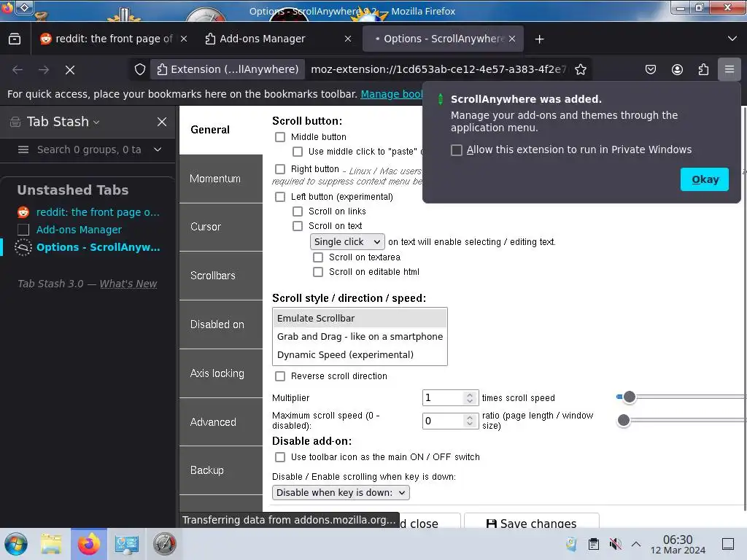Screen dimensions: 747x560
Task: Switch to the General settings tab
Action: [221, 130]
